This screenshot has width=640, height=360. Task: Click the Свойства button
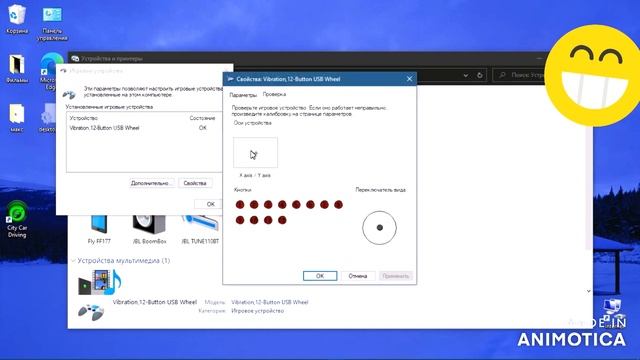pyautogui.click(x=195, y=183)
